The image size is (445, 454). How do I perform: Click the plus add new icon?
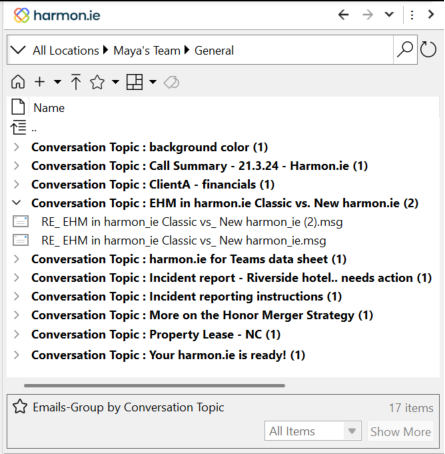(x=40, y=82)
